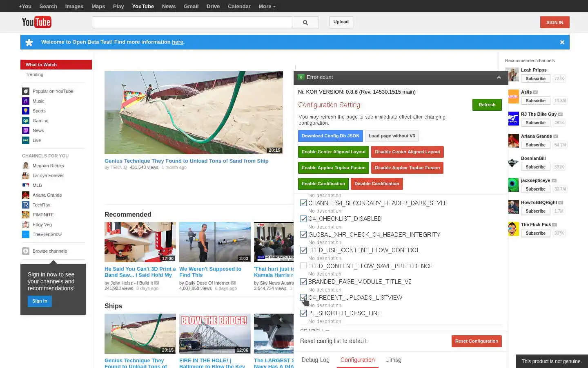588x368 pixels.
Task: Click Load page without V3
Action: 392,136
